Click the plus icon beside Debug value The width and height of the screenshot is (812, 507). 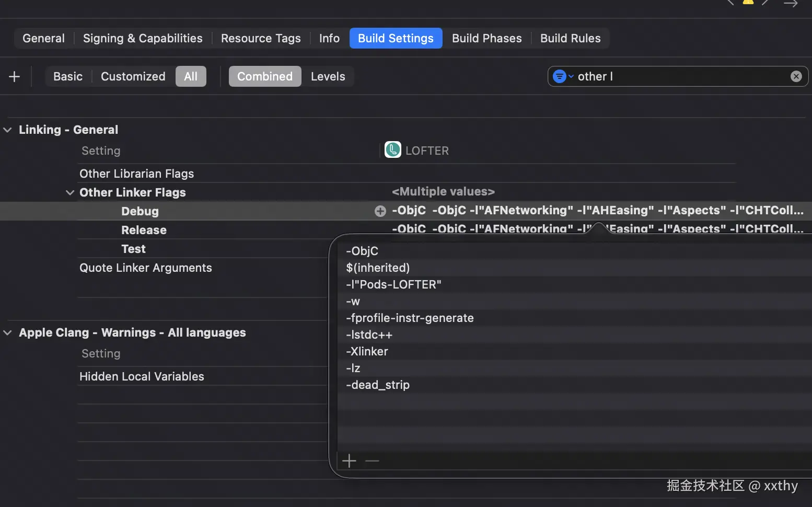(x=380, y=211)
